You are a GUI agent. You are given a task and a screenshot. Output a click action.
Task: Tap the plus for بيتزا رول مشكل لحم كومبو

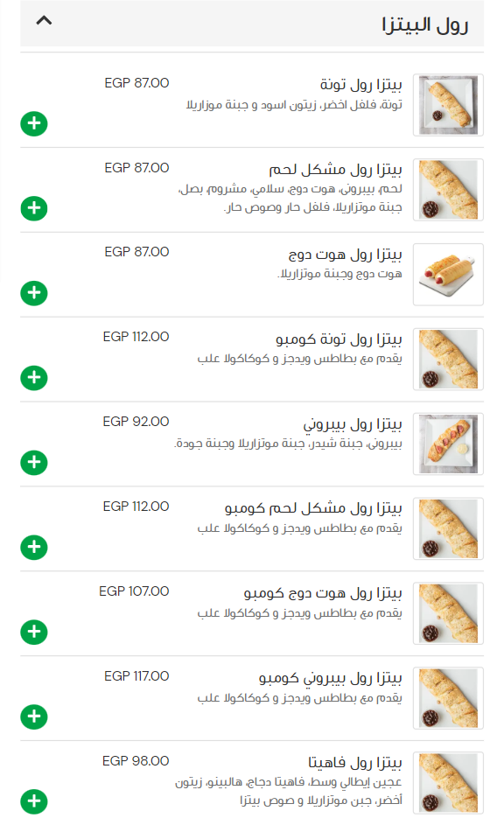(x=34, y=547)
